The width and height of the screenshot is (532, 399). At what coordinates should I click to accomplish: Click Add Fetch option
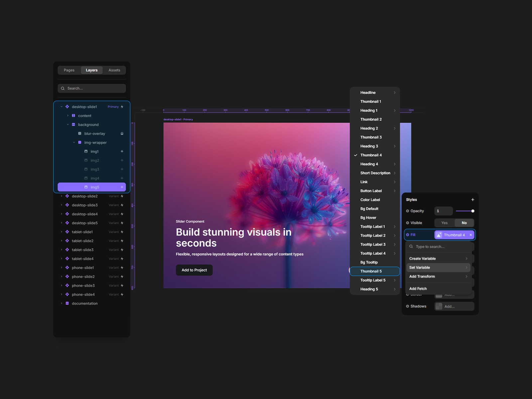click(x=438, y=289)
